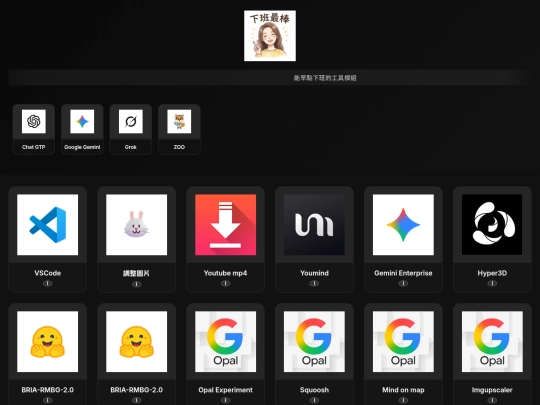Open the ZOO fox icon
This screenshot has width=540, height=405.
click(179, 121)
